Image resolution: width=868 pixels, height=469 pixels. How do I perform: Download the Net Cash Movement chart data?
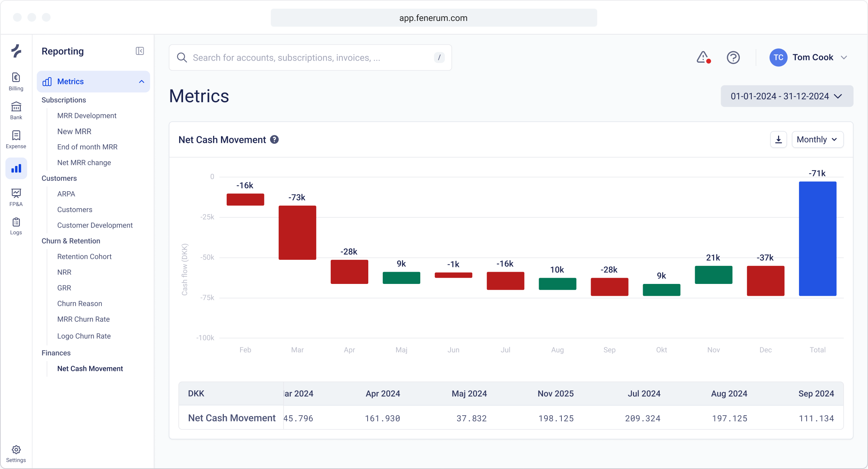tap(778, 139)
